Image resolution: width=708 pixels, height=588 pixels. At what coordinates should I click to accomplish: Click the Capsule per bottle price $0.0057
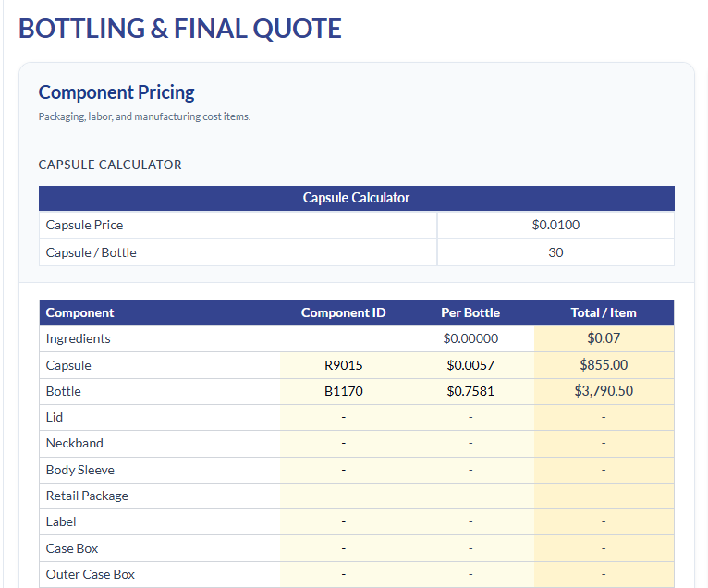(470, 365)
